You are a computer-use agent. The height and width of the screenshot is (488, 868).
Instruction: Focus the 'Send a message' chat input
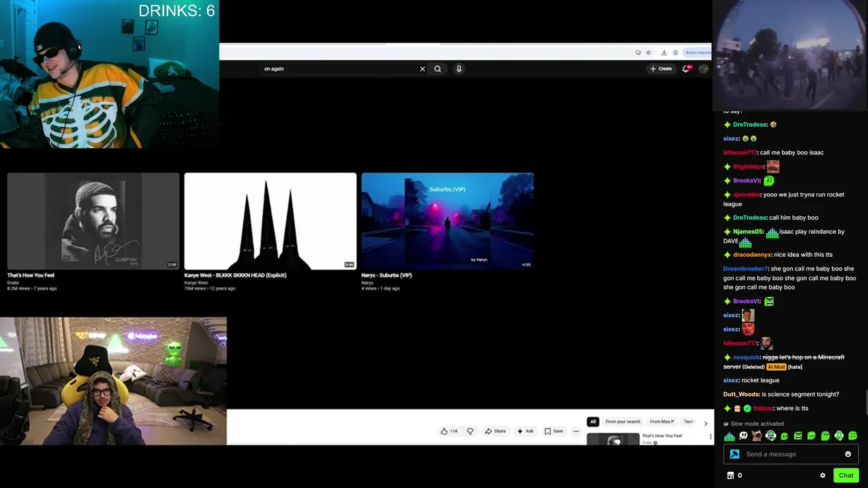pos(791,454)
